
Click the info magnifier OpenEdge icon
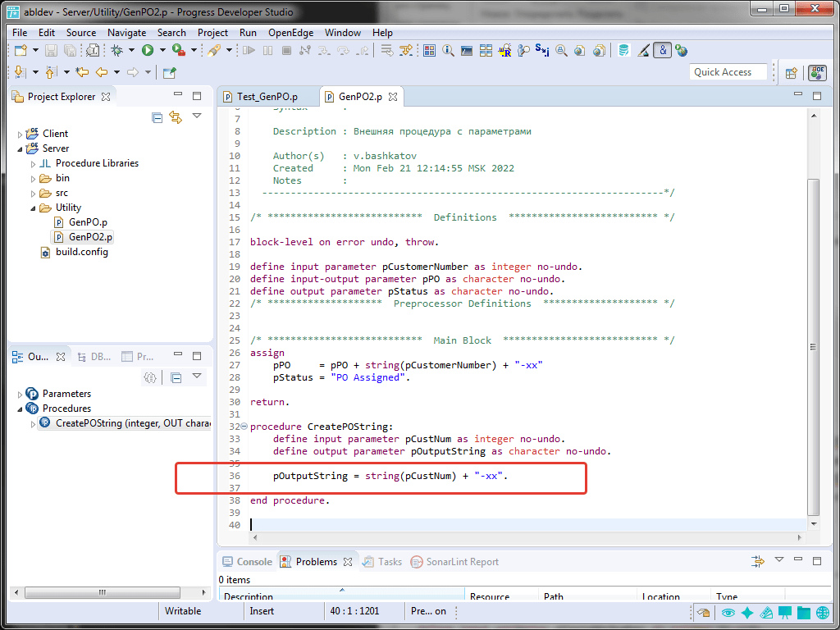[449, 51]
